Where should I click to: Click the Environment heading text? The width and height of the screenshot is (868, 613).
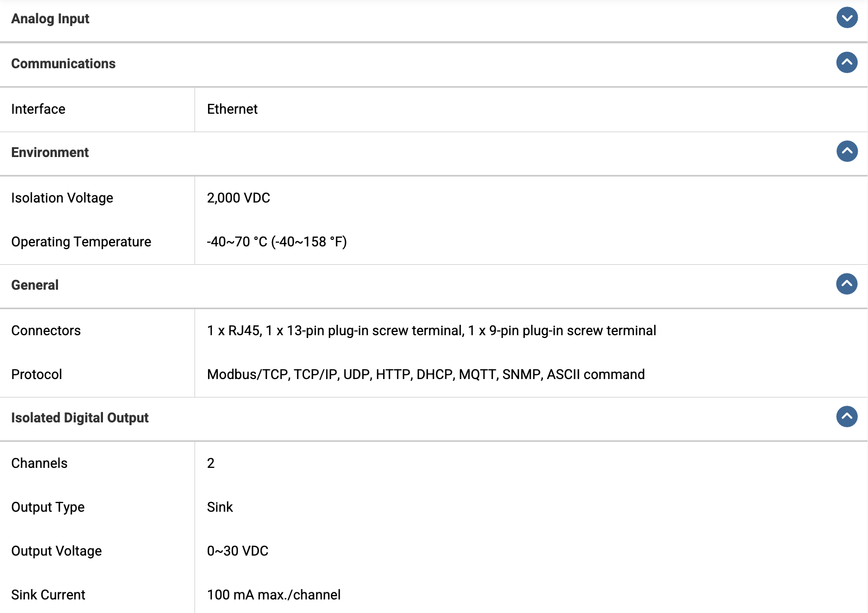[50, 153]
